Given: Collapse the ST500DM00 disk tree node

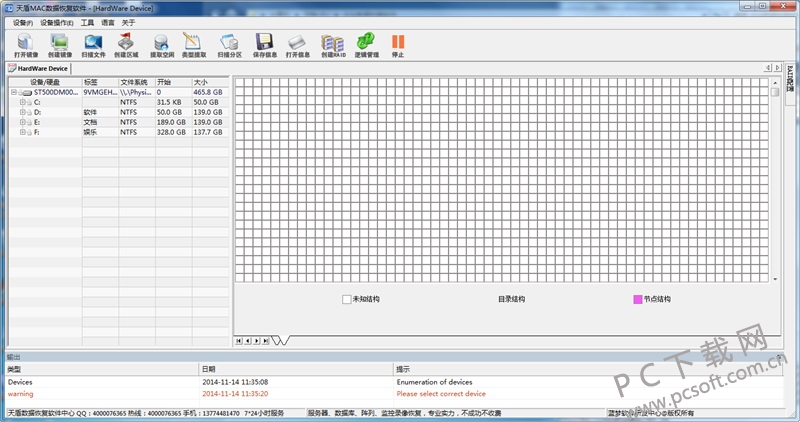Looking at the screenshot, I should [x=15, y=91].
